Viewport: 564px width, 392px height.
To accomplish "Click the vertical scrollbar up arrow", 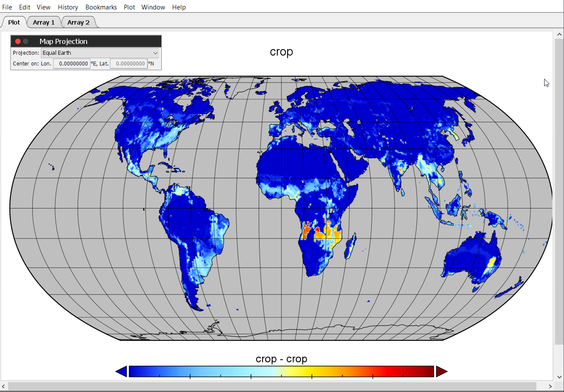I will (x=558, y=34).
